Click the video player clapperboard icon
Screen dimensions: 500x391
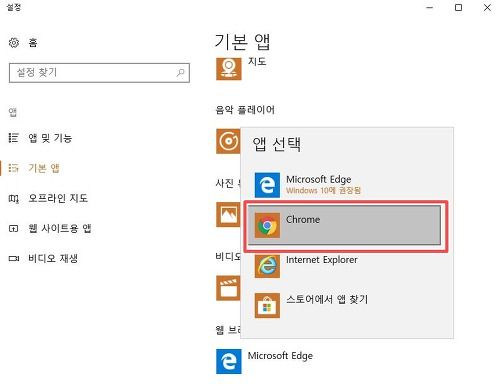click(228, 288)
